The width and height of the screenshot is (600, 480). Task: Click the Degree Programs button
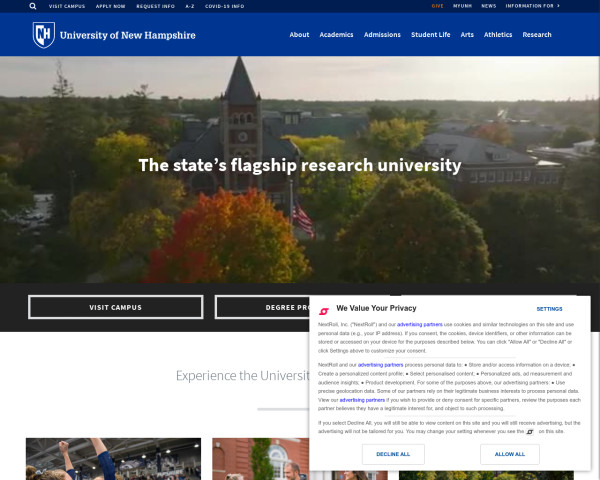tap(262, 307)
